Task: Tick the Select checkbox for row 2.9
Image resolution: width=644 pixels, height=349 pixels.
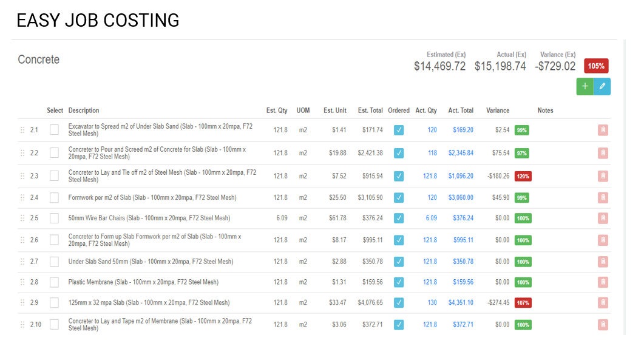Action: tap(54, 303)
